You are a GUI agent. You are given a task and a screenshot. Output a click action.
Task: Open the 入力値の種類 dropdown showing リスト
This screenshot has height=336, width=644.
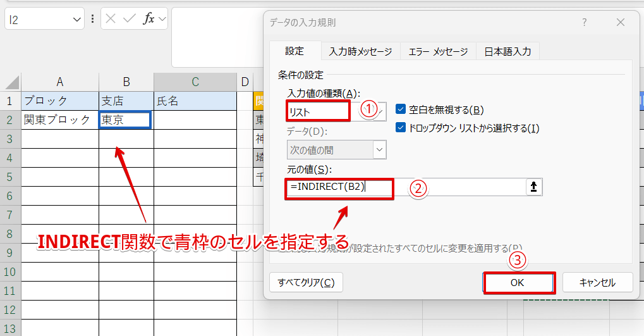click(x=336, y=111)
